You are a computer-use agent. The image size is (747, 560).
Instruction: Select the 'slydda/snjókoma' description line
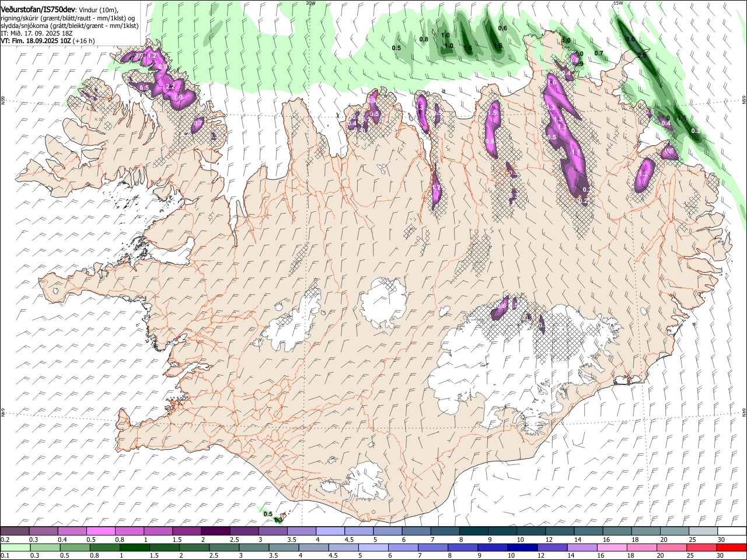coord(69,26)
